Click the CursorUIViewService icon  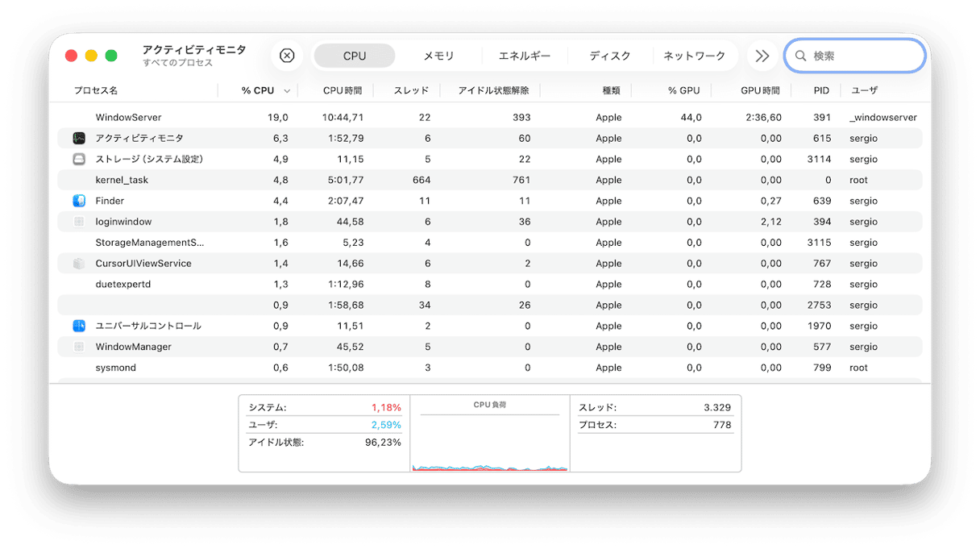point(79,264)
